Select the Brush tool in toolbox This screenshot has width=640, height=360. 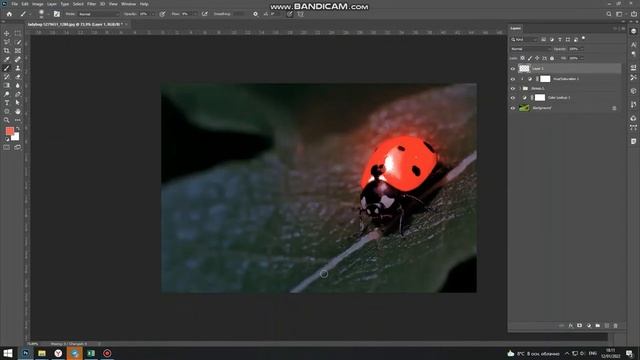coord(7,68)
